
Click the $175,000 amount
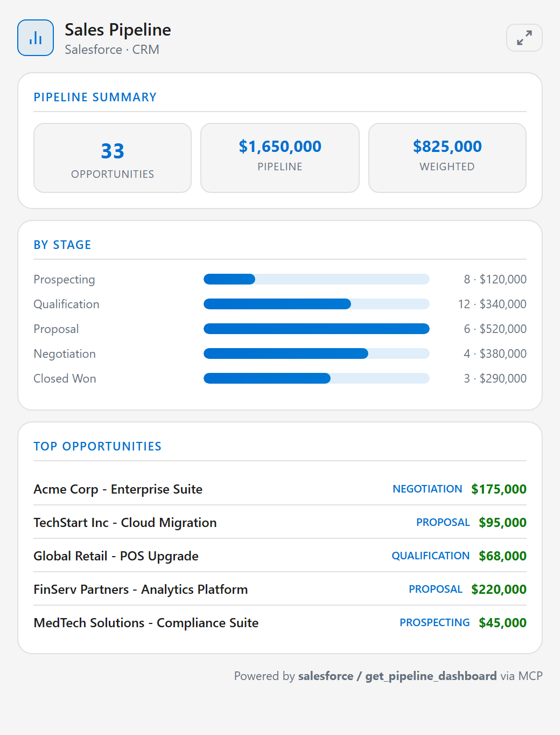click(x=499, y=489)
